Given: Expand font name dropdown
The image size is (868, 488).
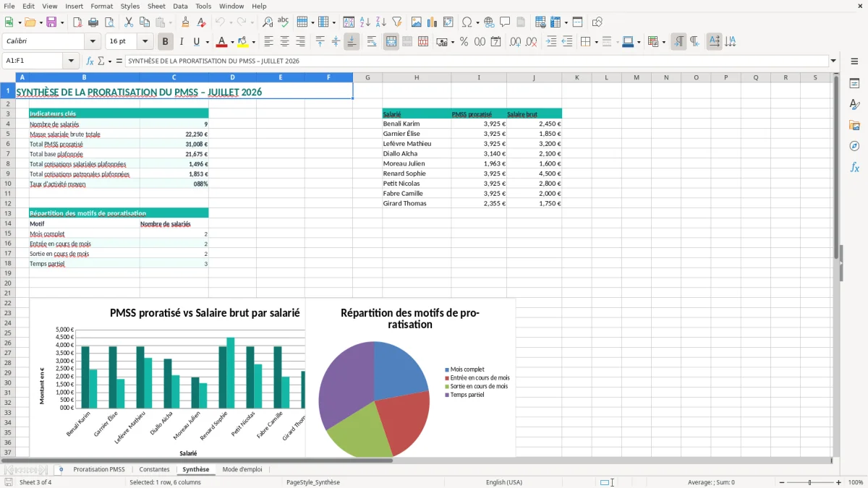Looking at the screenshot, I should pyautogui.click(x=93, y=42).
